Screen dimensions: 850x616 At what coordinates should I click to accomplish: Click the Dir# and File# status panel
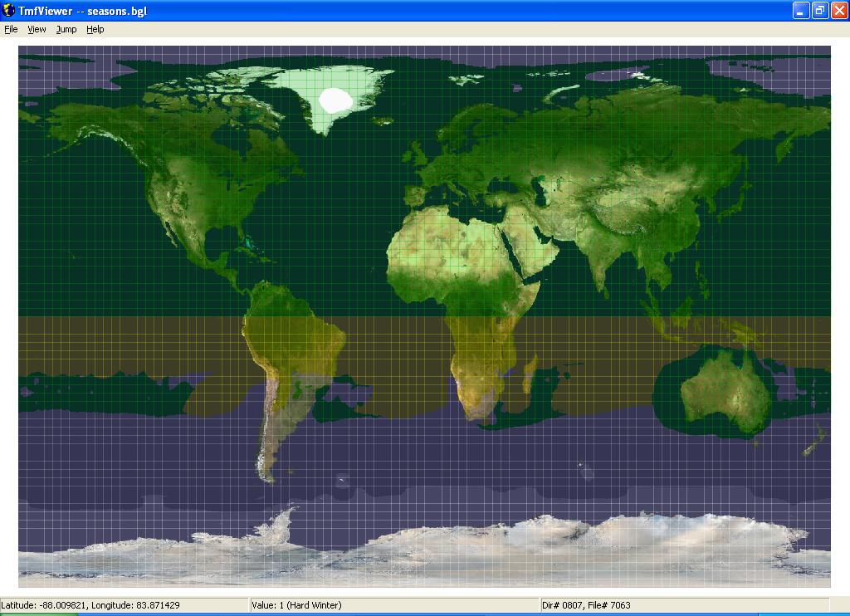pos(684,605)
